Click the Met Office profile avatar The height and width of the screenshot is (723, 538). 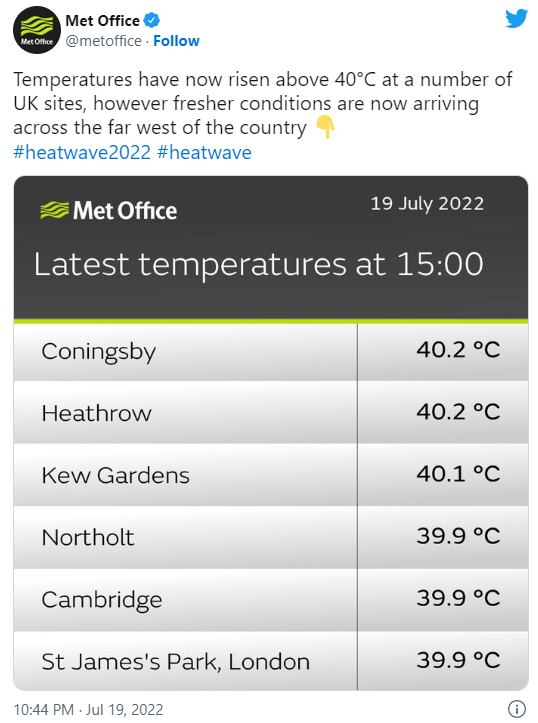(x=37, y=30)
